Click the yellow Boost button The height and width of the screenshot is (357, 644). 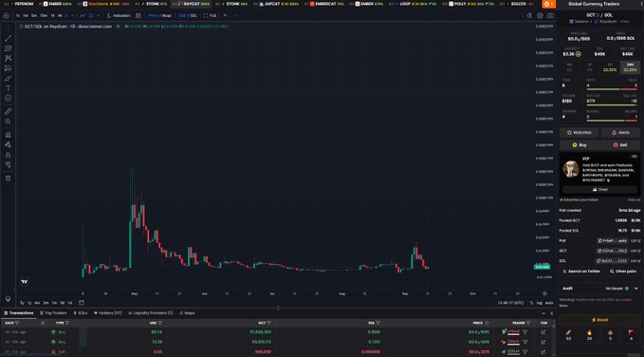pos(599,320)
